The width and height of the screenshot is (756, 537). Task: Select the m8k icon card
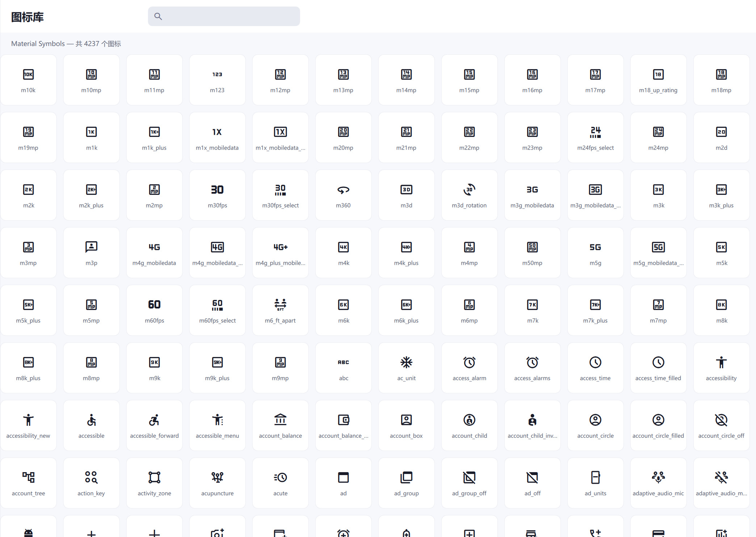tap(721, 310)
